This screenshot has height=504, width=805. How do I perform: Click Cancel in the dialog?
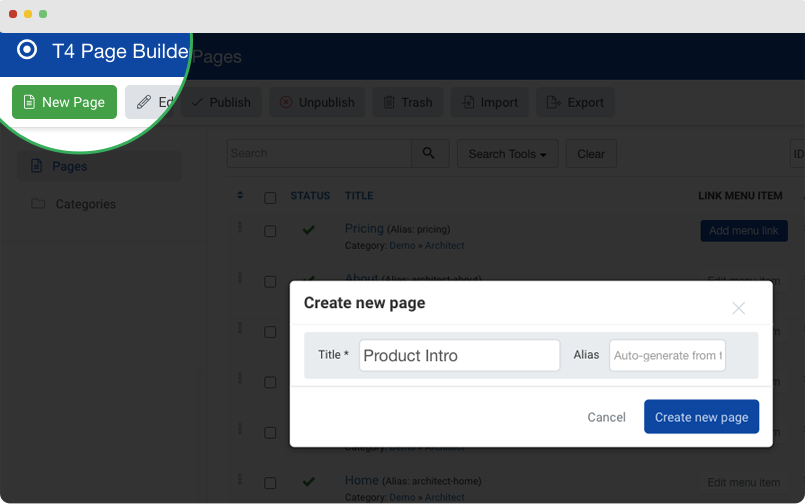point(606,417)
